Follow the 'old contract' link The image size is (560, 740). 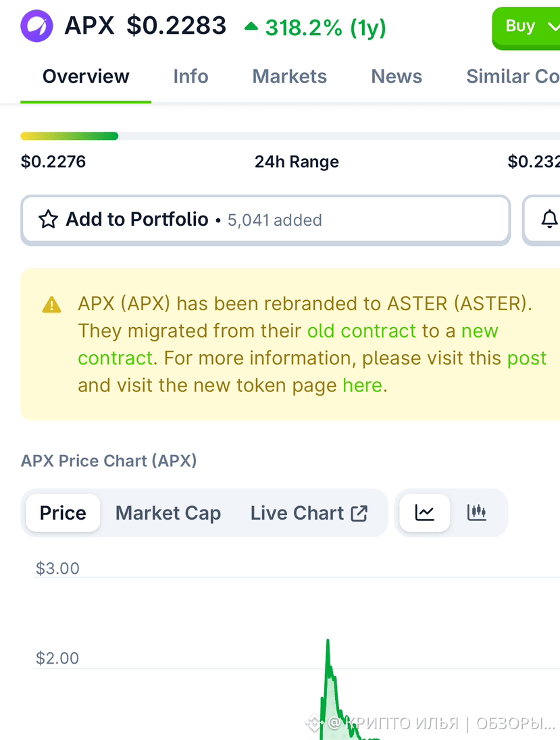click(362, 331)
